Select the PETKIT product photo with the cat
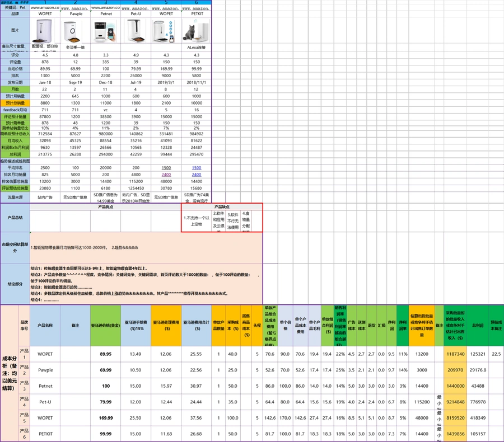 pos(197,31)
